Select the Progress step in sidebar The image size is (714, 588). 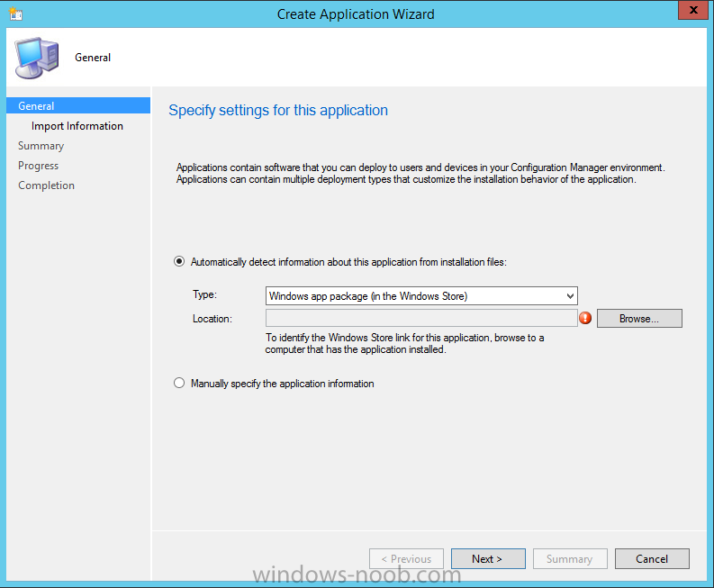[x=38, y=166]
